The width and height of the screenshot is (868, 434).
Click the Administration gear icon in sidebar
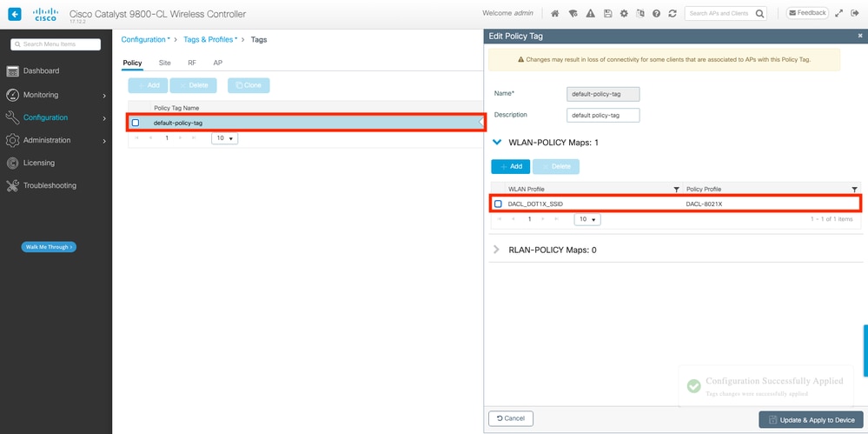pyautogui.click(x=12, y=140)
